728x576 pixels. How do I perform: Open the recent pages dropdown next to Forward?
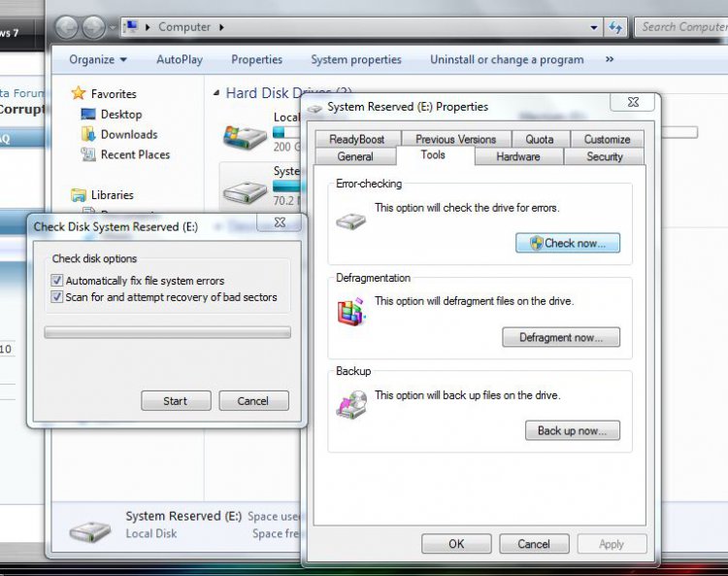pyautogui.click(x=113, y=28)
